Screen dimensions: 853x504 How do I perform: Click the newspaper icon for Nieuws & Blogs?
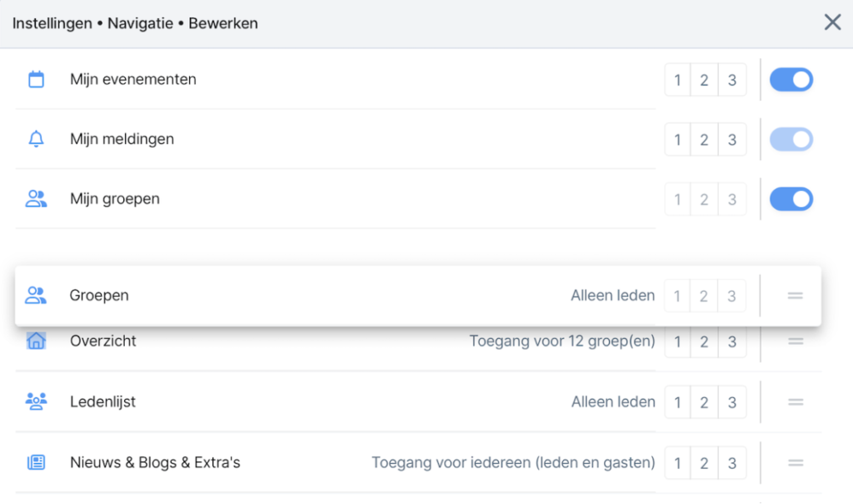click(x=36, y=462)
